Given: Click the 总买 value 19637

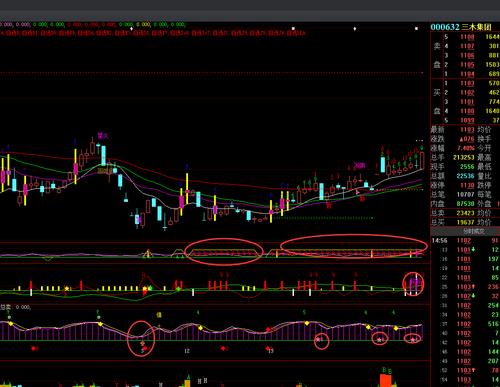Looking at the screenshot, I should point(465,222).
